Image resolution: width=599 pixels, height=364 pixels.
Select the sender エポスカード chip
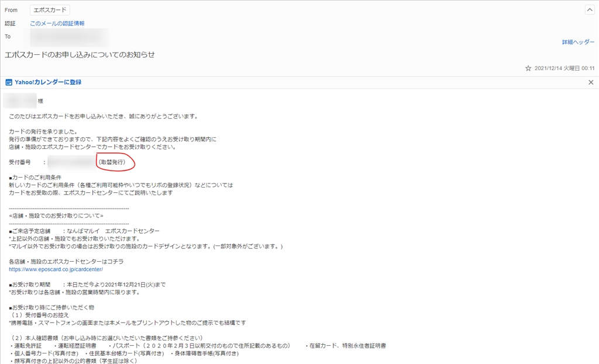[x=50, y=10]
